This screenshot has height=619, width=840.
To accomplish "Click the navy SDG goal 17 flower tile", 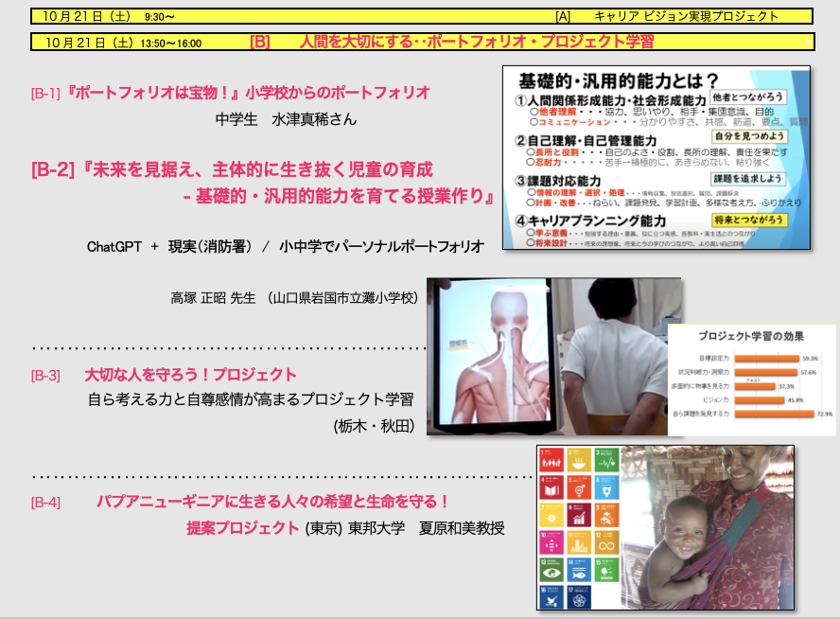I will point(579,597).
